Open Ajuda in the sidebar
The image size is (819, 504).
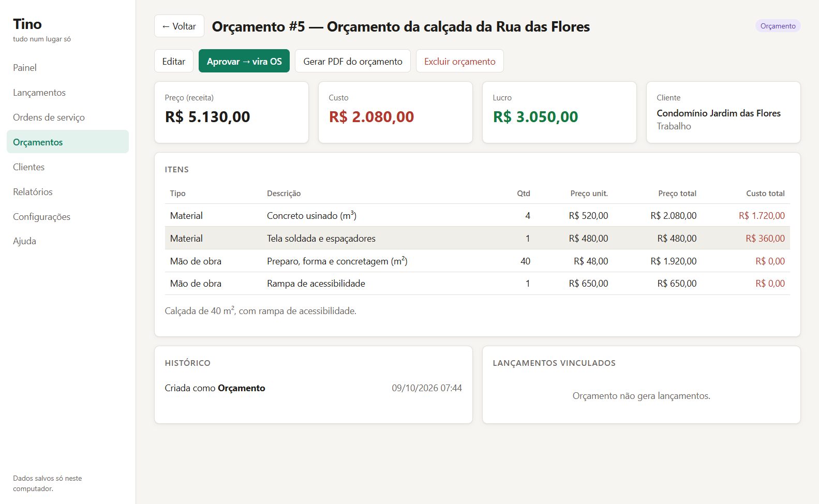pyautogui.click(x=68, y=241)
